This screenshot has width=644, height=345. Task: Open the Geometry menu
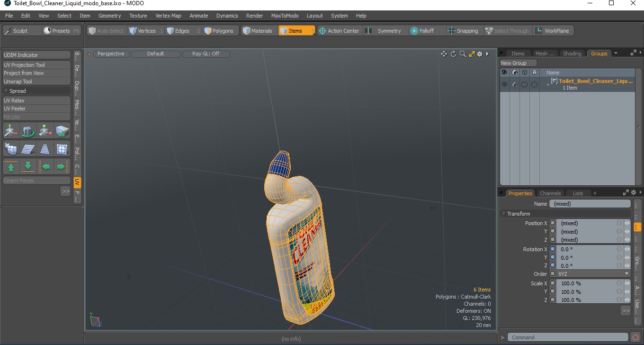pos(109,16)
